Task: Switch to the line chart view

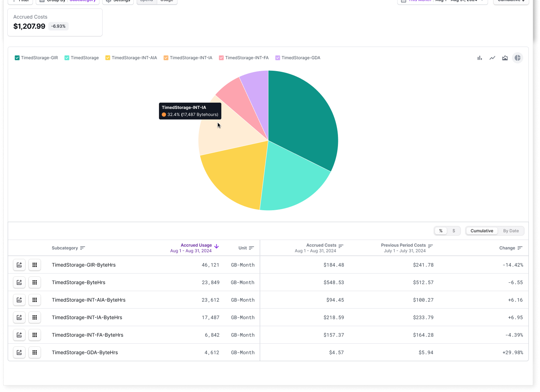Action: pos(492,58)
